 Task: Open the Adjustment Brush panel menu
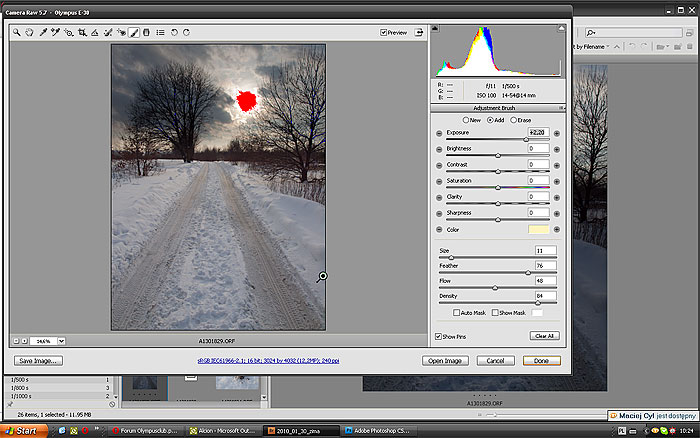coord(562,107)
